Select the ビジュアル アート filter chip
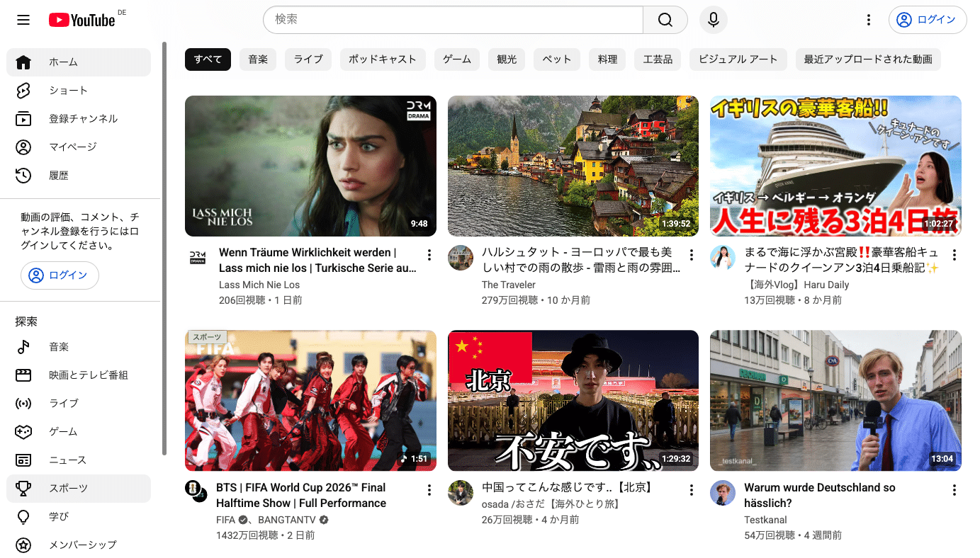 click(x=738, y=59)
